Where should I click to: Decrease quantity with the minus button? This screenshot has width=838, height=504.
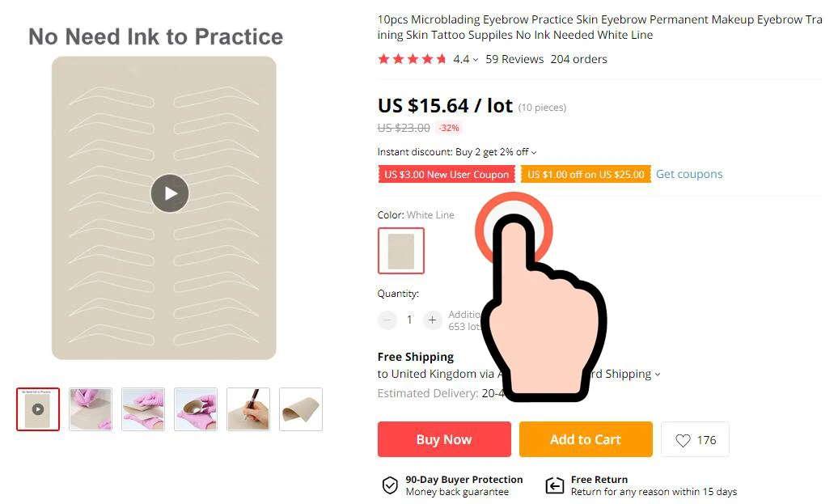tap(387, 320)
